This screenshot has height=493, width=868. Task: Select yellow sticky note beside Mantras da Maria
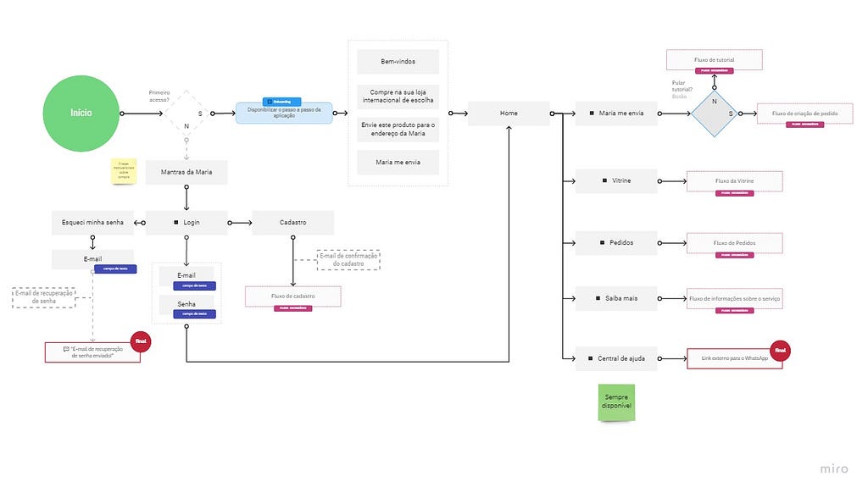(x=124, y=171)
